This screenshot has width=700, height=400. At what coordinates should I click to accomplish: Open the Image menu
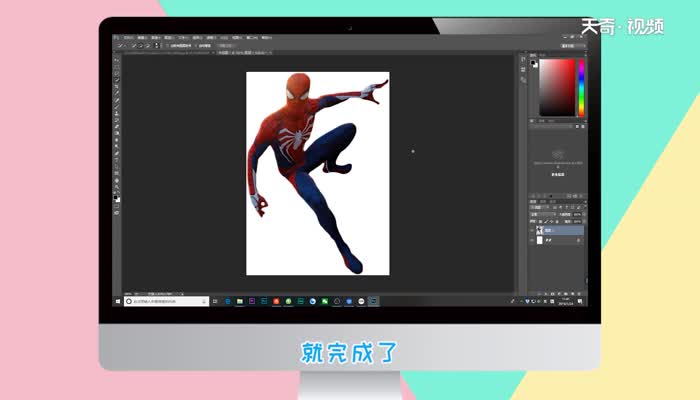[155, 38]
